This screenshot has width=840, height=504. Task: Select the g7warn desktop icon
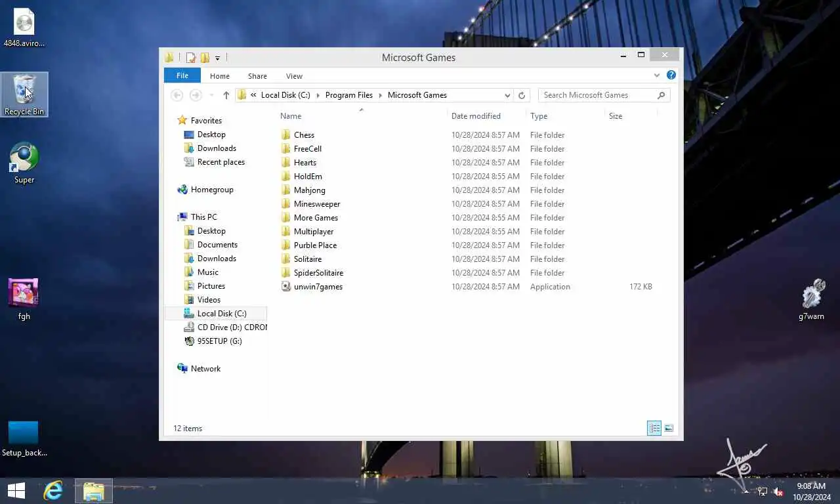(812, 299)
